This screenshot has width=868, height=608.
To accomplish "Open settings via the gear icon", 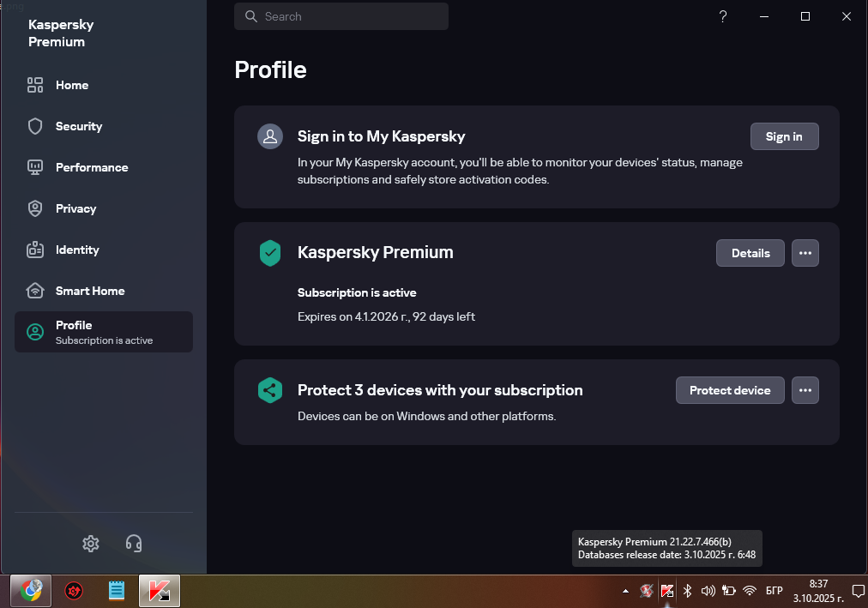I will click(x=91, y=543).
